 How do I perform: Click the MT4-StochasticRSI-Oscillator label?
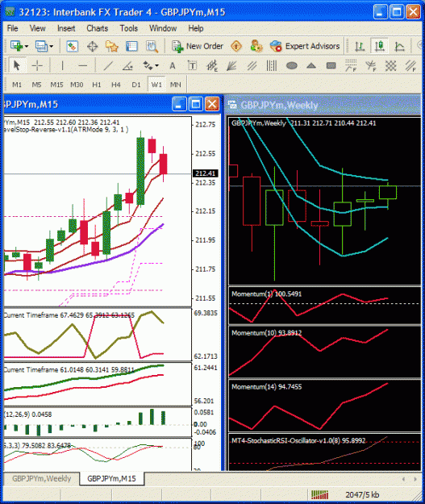click(298, 440)
